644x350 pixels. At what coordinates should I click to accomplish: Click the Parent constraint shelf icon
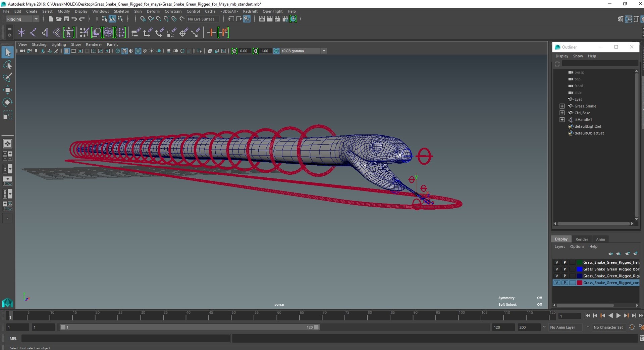(136, 33)
